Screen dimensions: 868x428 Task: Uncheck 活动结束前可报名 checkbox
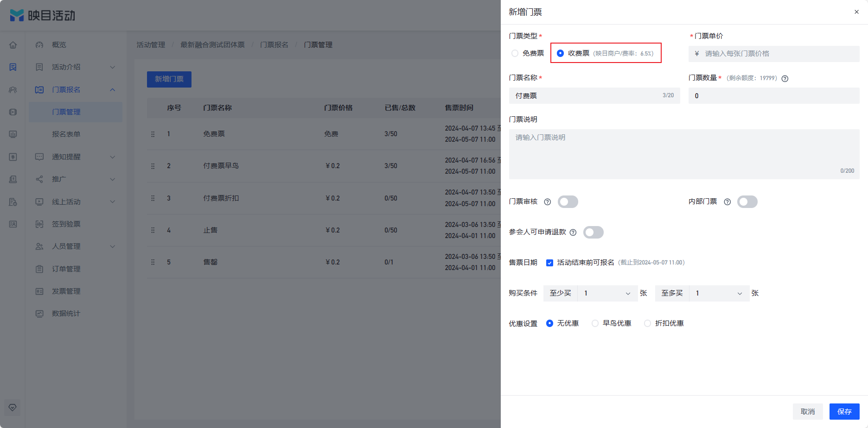[549, 263]
